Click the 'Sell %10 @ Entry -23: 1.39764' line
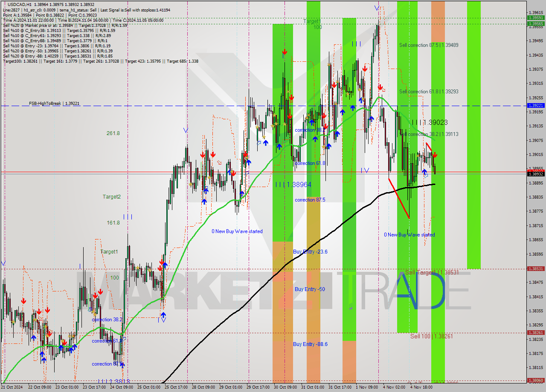Image resolution: width=546 pixels, height=392 pixels. click(57, 46)
